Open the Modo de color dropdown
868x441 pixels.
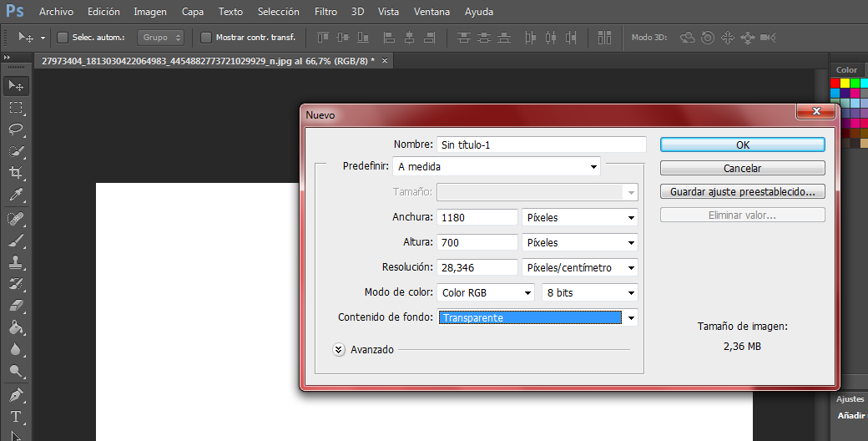tap(486, 292)
